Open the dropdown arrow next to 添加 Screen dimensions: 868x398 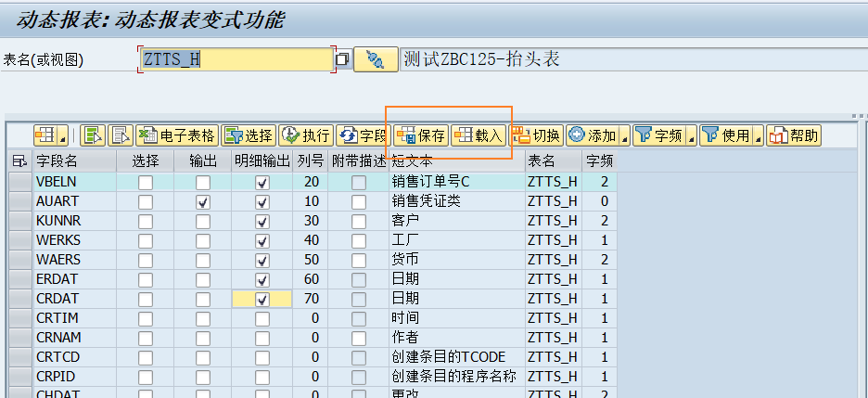coord(625,135)
